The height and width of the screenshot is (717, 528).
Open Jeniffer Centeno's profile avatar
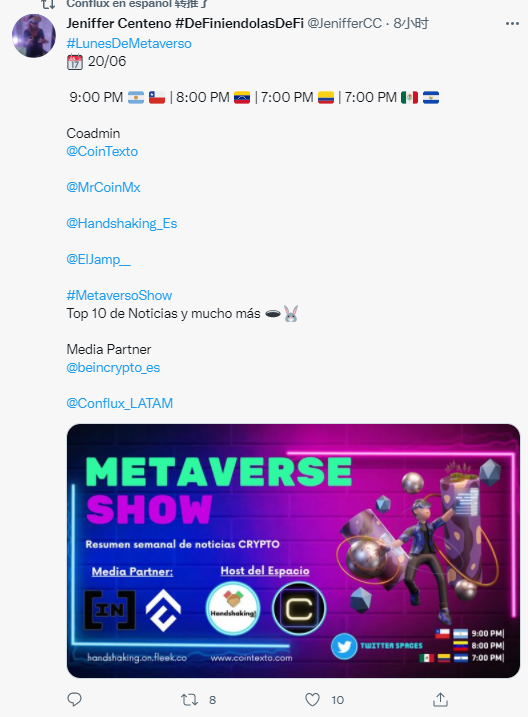pyautogui.click(x=34, y=36)
